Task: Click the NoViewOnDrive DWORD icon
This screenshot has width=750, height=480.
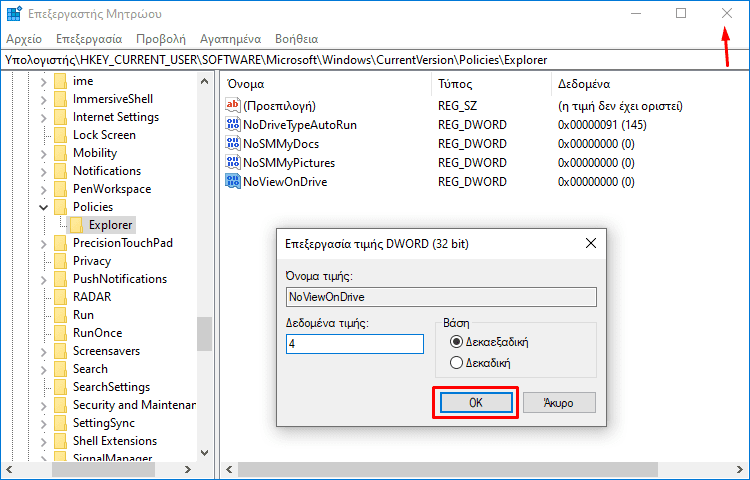Action: coord(233,182)
